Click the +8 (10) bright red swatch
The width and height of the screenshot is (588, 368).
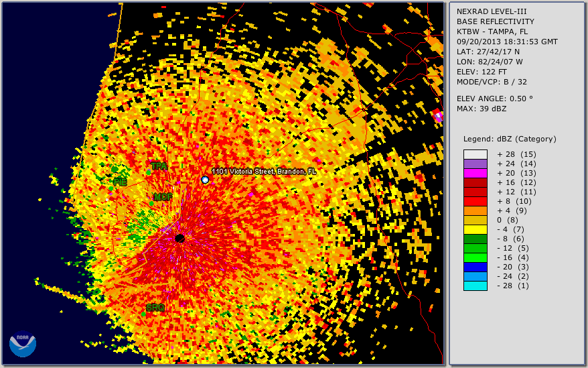point(475,201)
